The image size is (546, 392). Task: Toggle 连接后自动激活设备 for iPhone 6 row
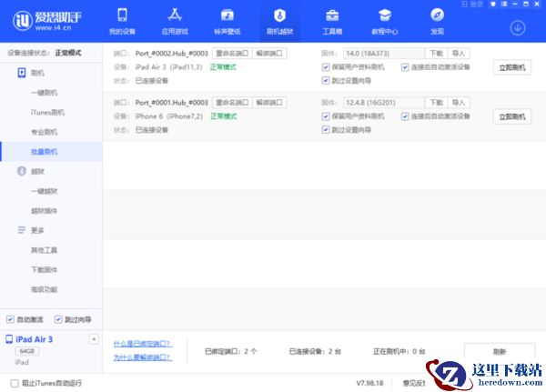point(405,116)
